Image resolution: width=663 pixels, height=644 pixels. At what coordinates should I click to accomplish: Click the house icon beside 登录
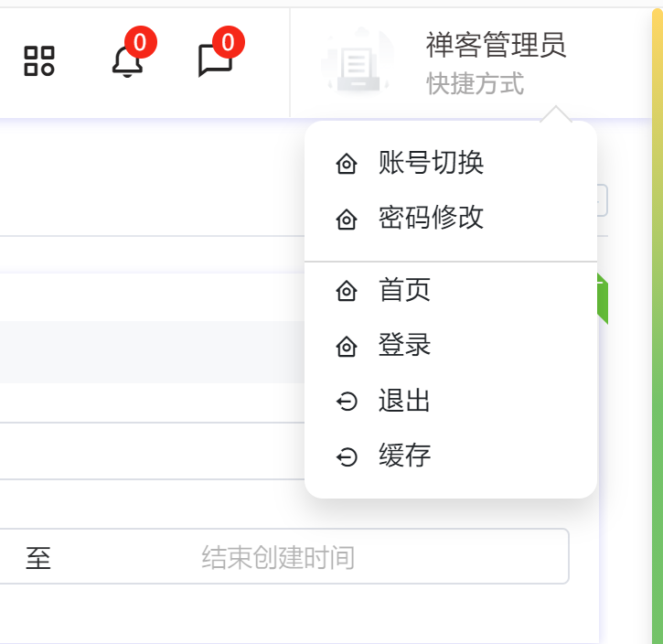point(347,347)
